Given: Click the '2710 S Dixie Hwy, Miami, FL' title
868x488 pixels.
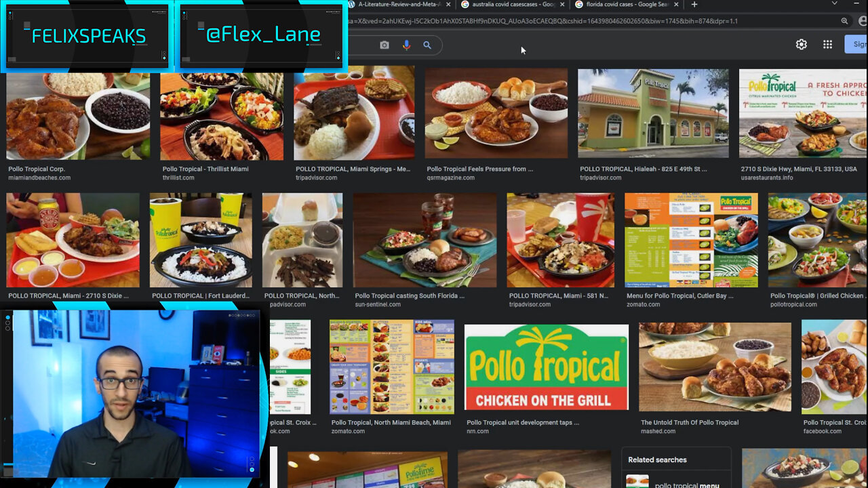Looking at the screenshot, I should [x=799, y=169].
